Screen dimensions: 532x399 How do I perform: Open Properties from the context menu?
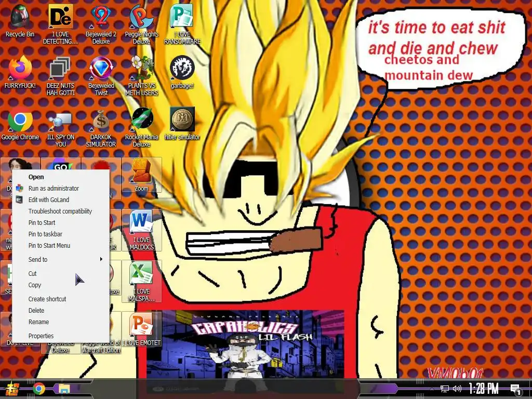(x=61, y=336)
